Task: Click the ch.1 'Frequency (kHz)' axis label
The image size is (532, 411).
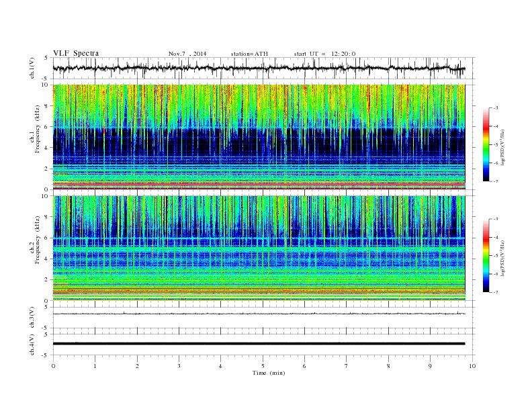Action: pyautogui.click(x=38, y=129)
